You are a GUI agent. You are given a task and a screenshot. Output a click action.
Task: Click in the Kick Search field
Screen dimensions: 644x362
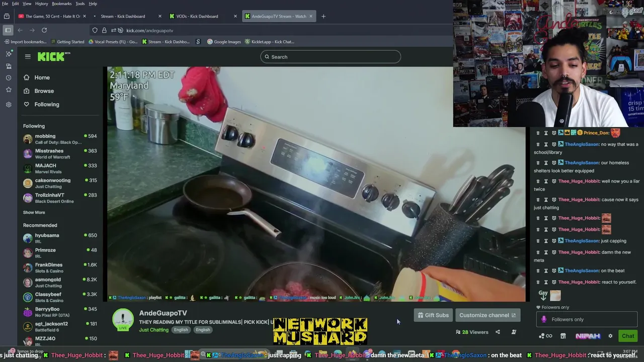click(x=331, y=57)
